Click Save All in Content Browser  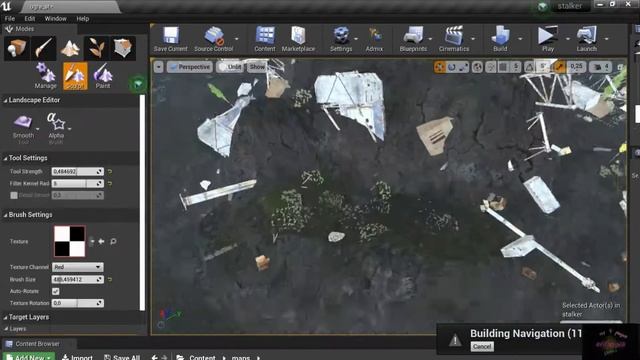122,357
